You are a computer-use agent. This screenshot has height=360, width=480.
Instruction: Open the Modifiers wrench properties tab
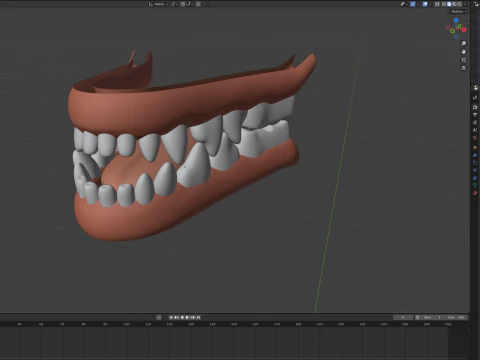coord(475,155)
